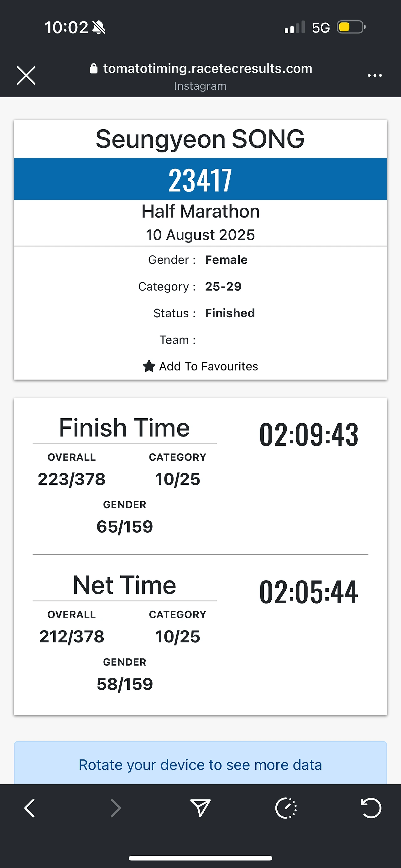Close the in-app browser with X
Viewport: 401px width, 868px height.
tap(26, 75)
